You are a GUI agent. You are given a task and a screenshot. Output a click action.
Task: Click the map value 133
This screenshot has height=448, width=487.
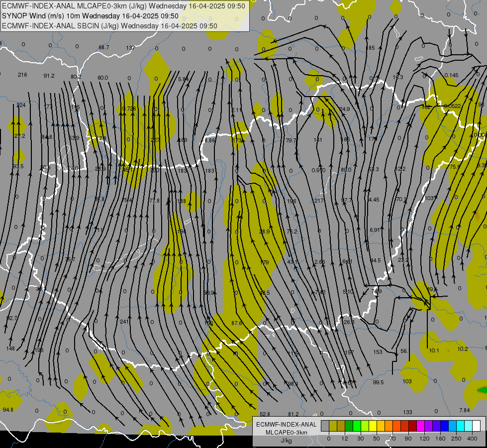(x=407, y=412)
